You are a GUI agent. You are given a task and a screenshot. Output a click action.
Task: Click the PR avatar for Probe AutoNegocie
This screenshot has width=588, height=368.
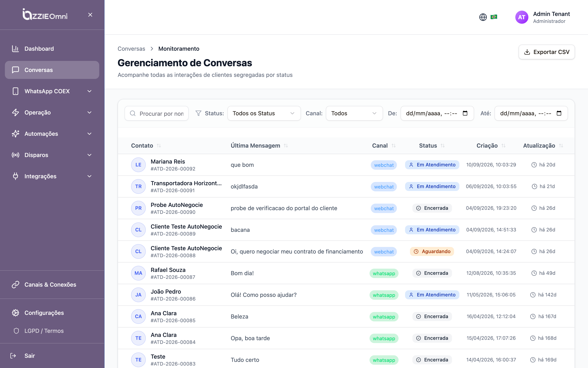click(138, 208)
